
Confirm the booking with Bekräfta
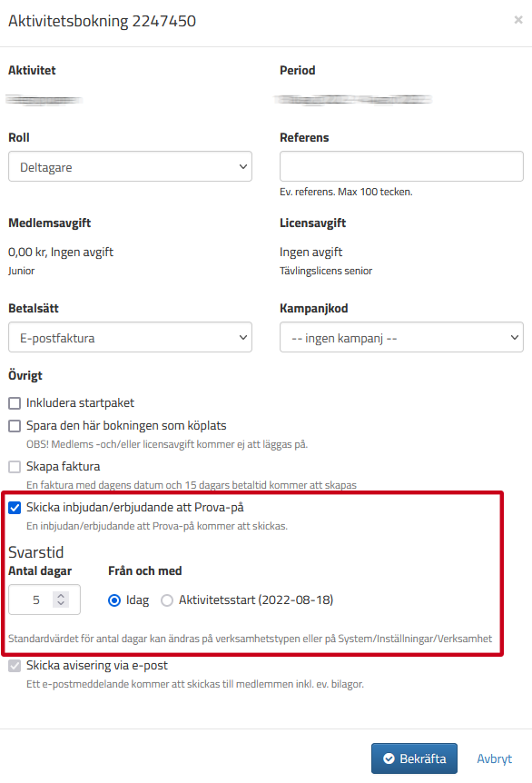pyautogui.click(x=414, y=758)
